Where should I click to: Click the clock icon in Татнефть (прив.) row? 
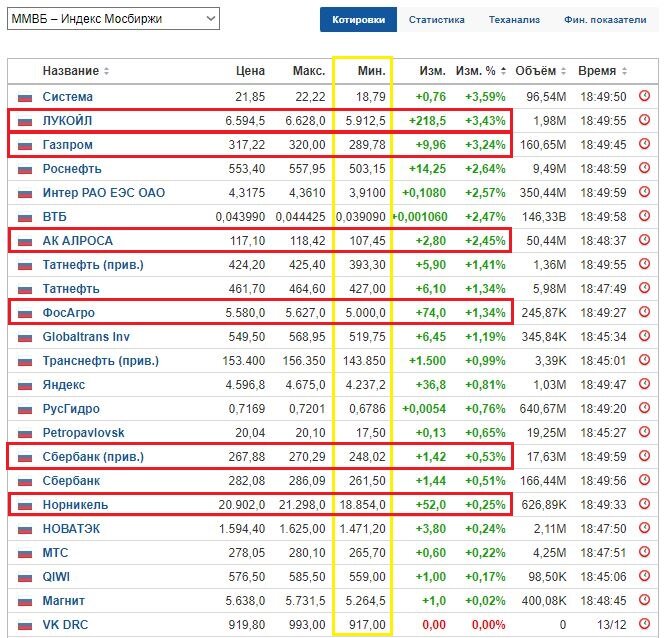click(x=644, y=264)
